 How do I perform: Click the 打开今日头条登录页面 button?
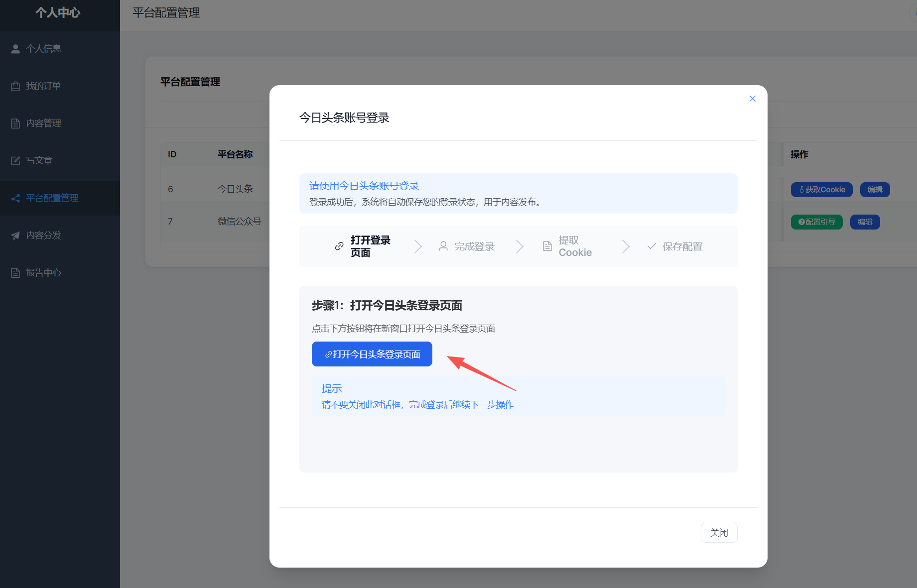372,354
